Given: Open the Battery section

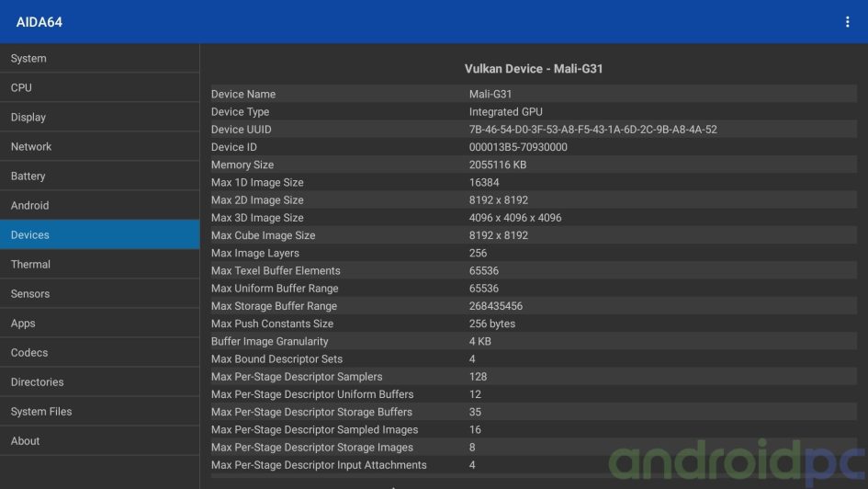Looking at the screenshot, I should [99, 176].
